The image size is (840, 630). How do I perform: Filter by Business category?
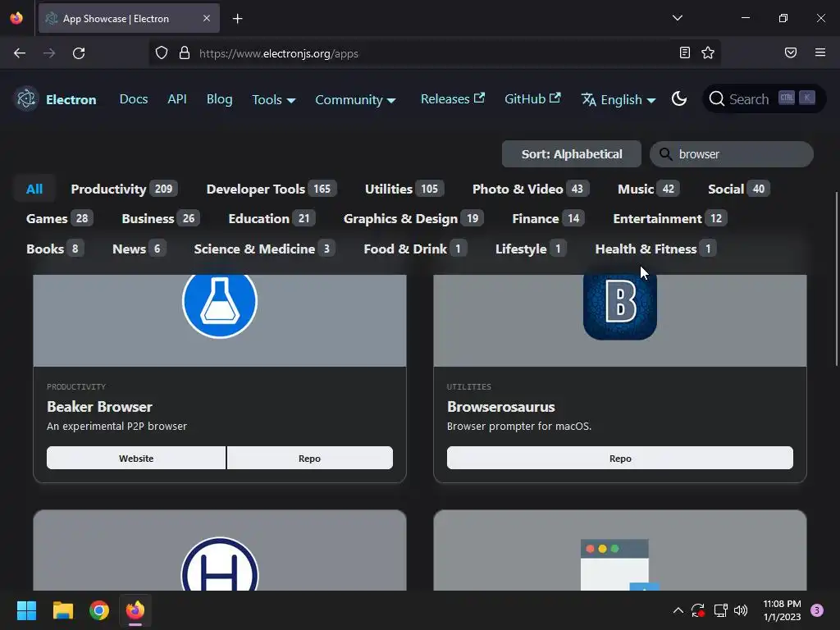click(161, 218)
